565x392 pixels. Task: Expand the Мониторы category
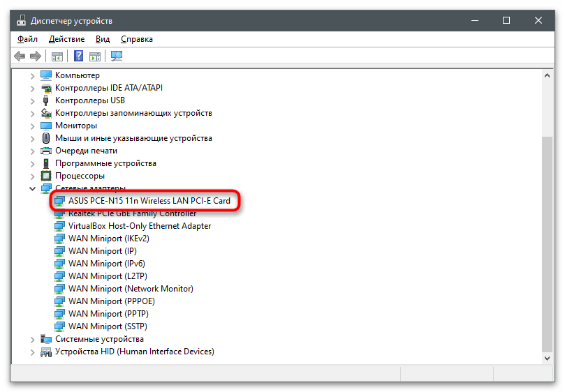[32, 126]
